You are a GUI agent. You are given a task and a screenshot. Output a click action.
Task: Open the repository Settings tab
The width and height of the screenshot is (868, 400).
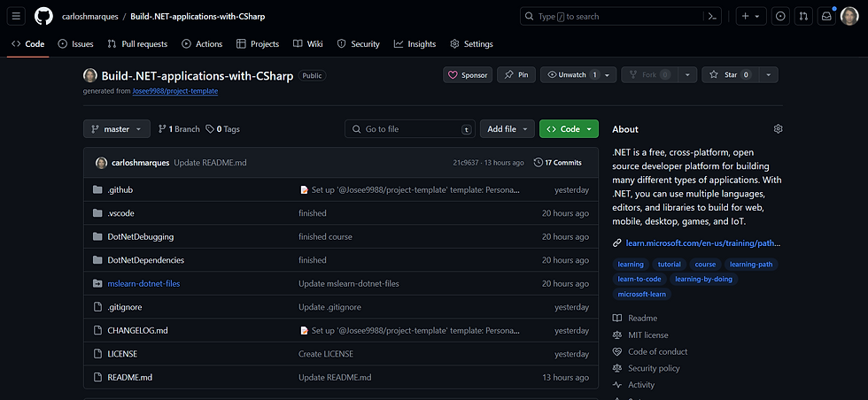click(471, 43)
